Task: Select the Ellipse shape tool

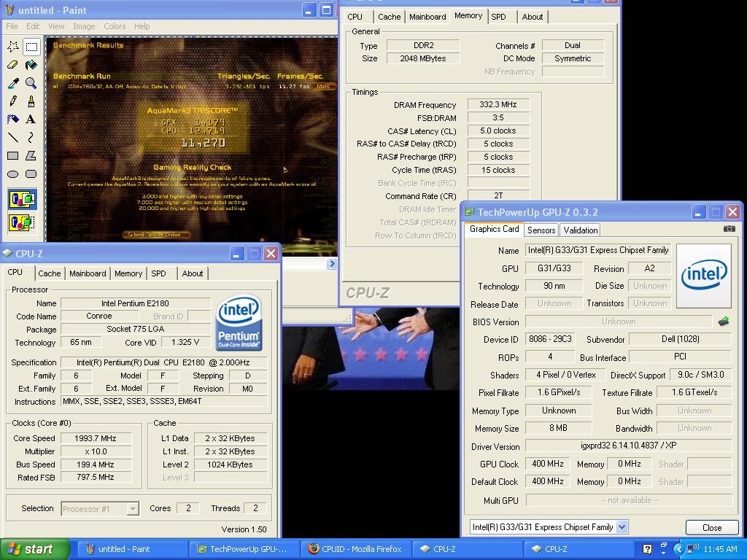Action: 13,174
